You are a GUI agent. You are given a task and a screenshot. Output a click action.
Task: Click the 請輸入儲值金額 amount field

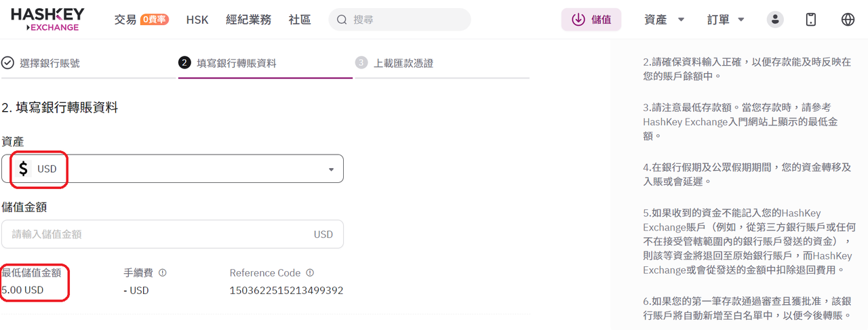click(x=172, y=234)
